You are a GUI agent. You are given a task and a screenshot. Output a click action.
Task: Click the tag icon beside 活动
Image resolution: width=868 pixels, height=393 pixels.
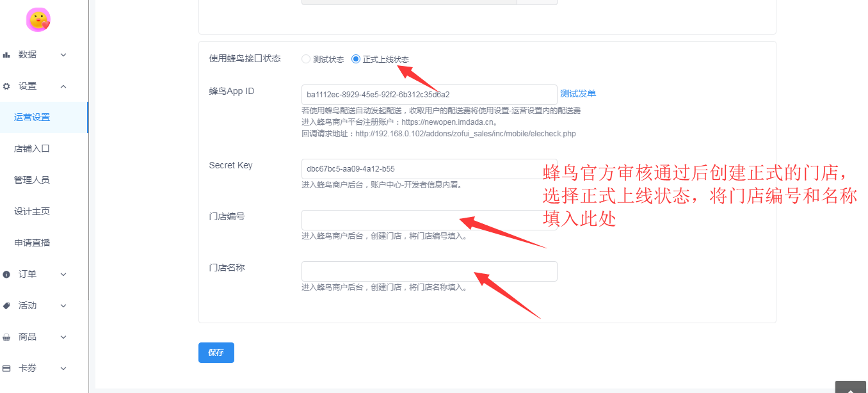point(6,306)
